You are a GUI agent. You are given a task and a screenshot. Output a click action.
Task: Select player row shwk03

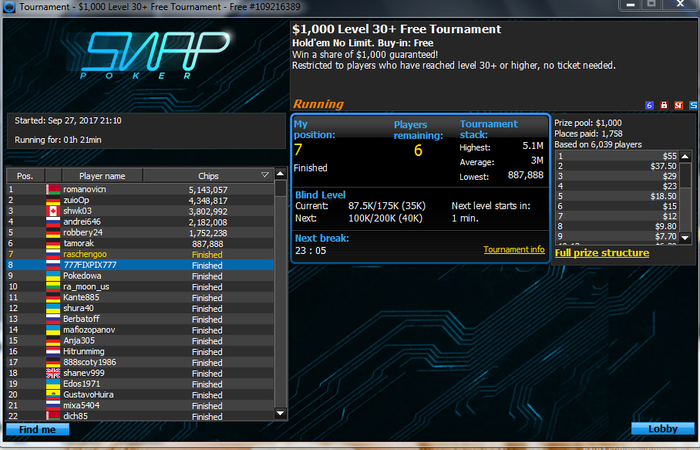click(140, 211)
